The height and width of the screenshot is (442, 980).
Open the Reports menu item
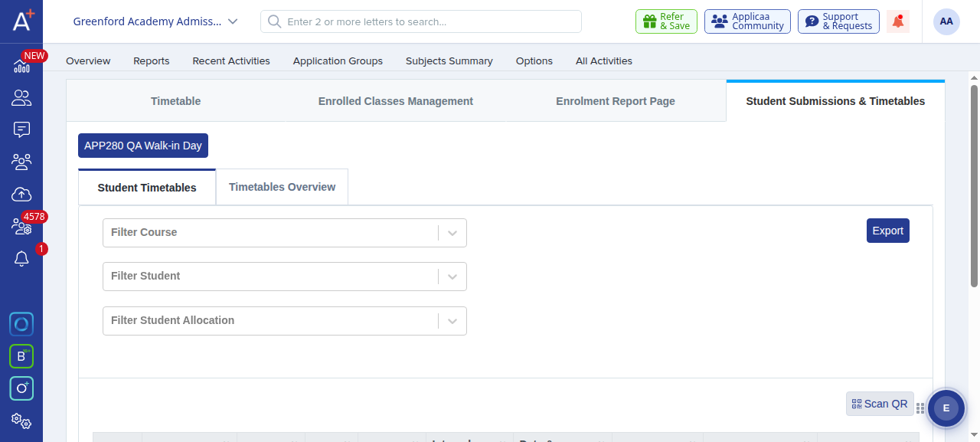point(152,61)
